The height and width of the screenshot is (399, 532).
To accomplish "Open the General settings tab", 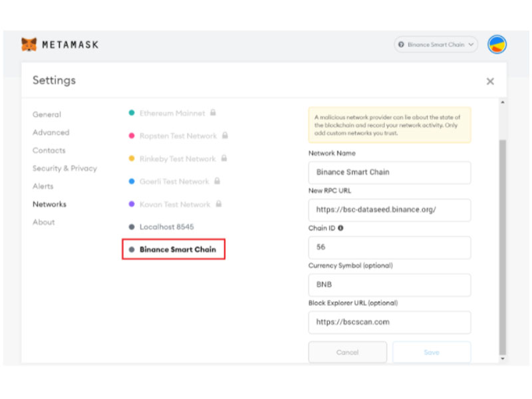I will point(47,114).
